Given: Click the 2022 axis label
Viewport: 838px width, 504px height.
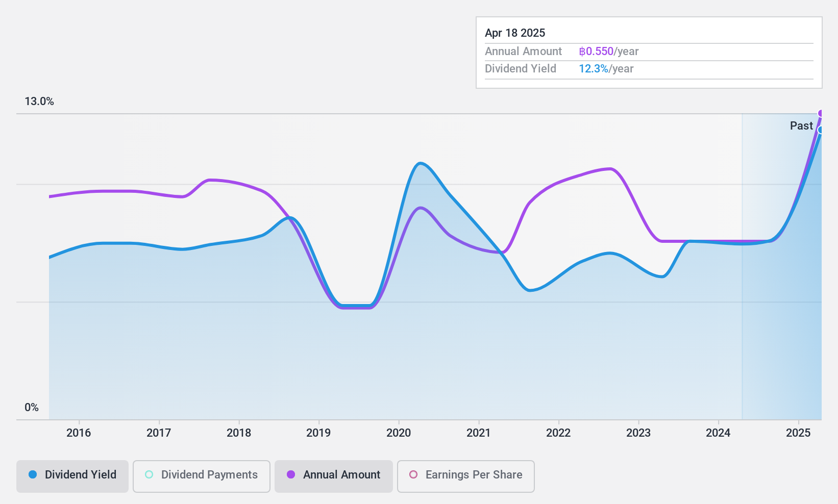Looking at the screenshot, I should pyautogui.click(x=558, y=433).
